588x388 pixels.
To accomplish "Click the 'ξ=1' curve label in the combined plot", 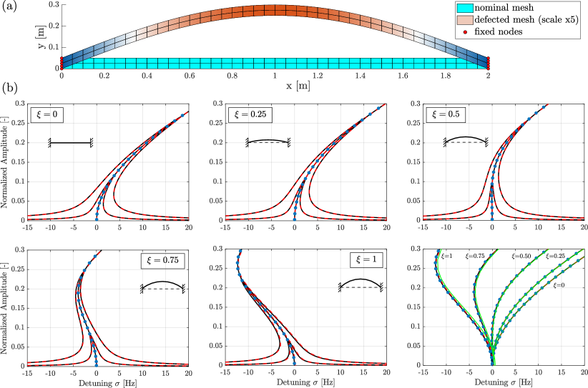I will click(x=447, y=257).
